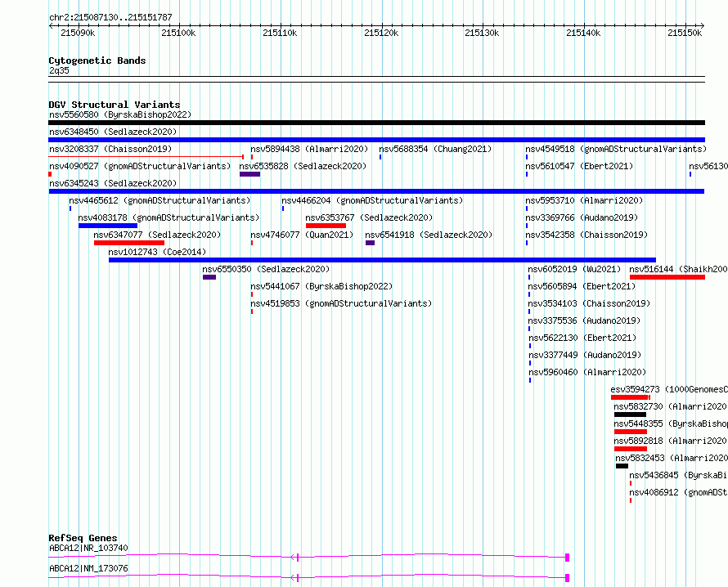The width and height of the screenshot is (728, 587).
Task: Click the nsv4090527 gnomAD variant label
Action: click(x=140, y=166)
